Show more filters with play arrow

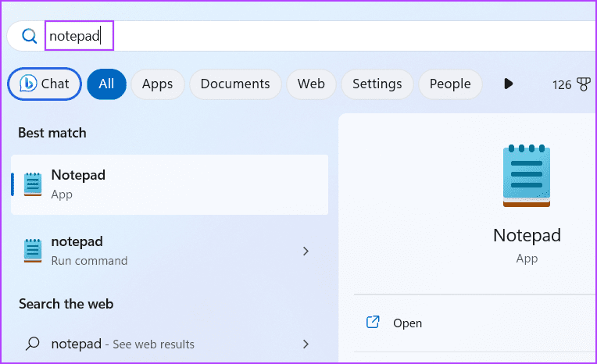coord(508,84)
